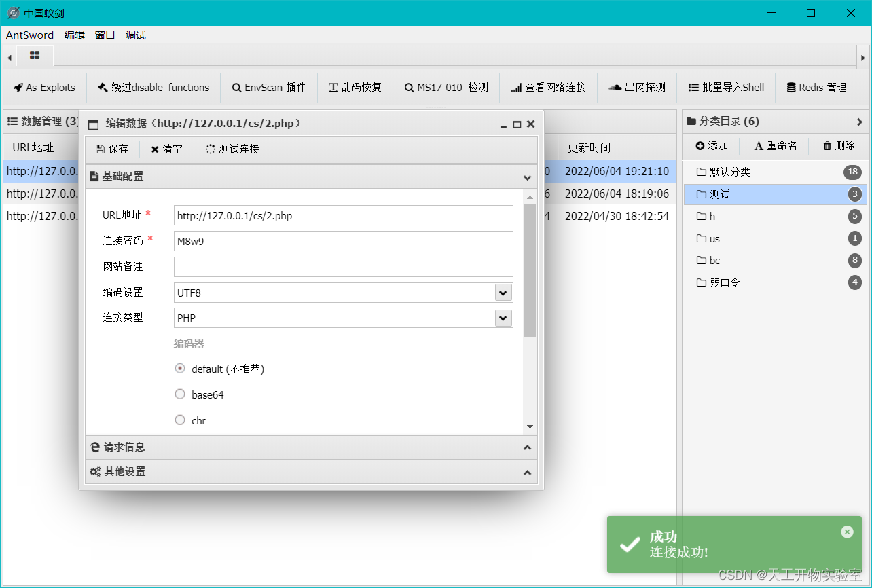The height and width of the screenshot is (588, 872).
Task: Open the EnvScan plugin
Action: coord(269,88)
